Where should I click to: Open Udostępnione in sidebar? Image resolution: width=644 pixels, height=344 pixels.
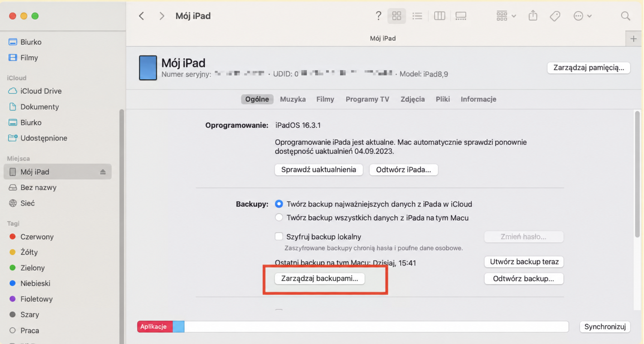coord(38,138)
